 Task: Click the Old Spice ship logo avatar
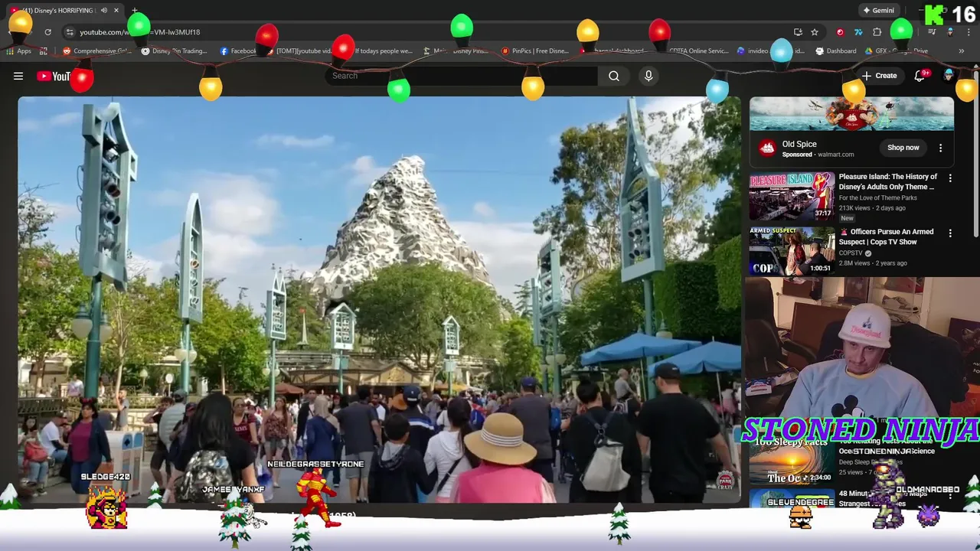[x=767, y=148]
